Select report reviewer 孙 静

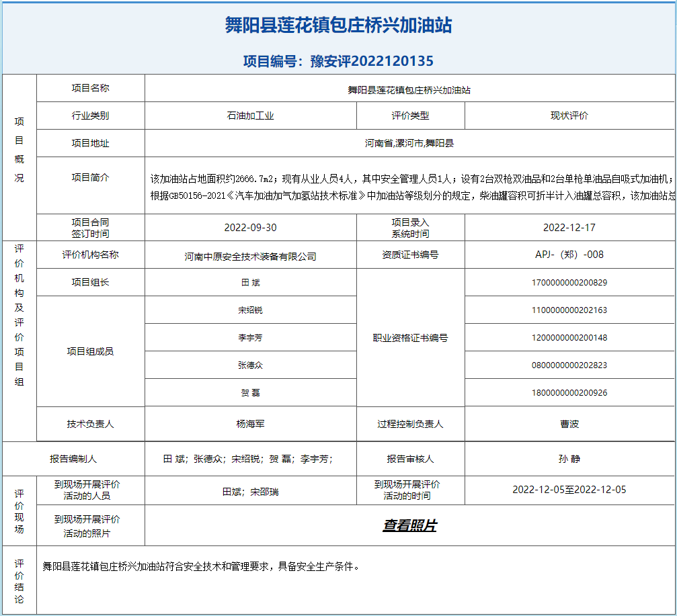point(569,459)
